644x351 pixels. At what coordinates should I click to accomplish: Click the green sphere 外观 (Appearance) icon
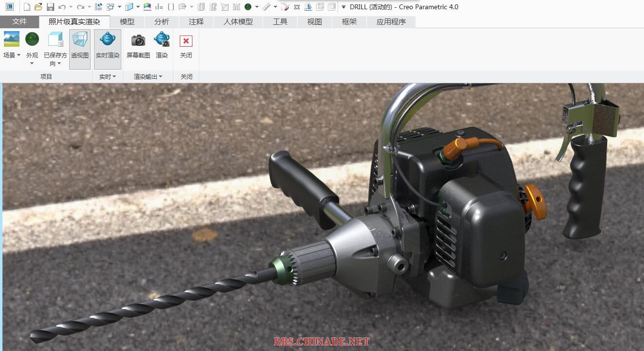coord(32,39)
